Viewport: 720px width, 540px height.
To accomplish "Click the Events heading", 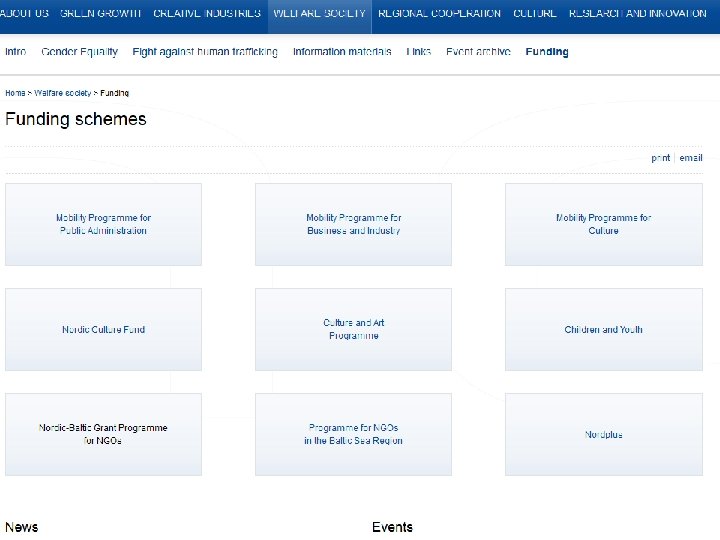I will (x=393, y=527).
